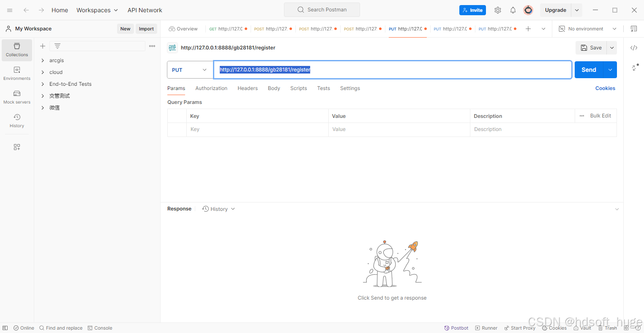Create new collection with plus icon
644x333 pixels.
tap(43, 46)
